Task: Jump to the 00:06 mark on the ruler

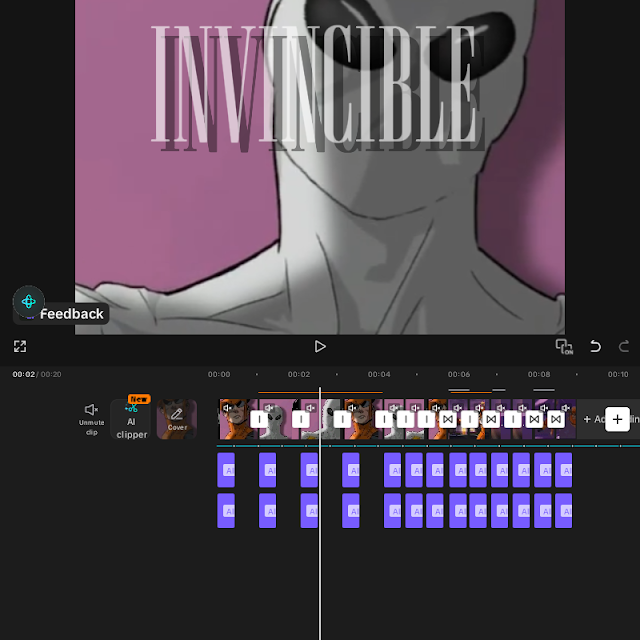Action: coord(459,374)
